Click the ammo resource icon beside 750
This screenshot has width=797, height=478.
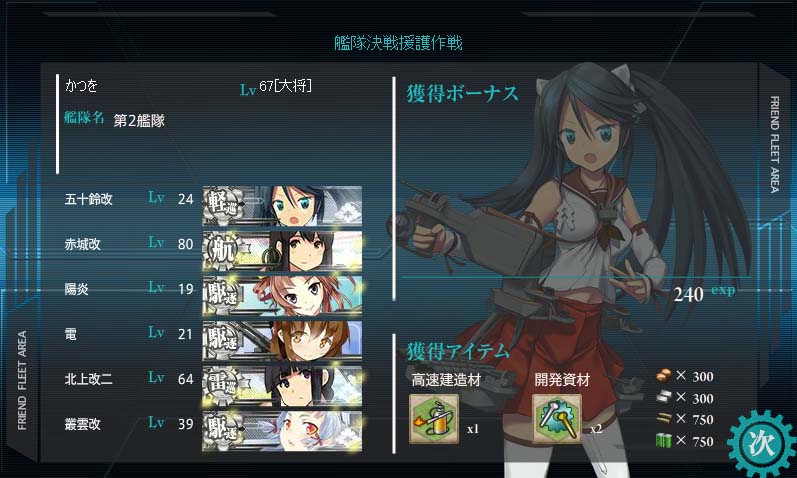[663, 419]
